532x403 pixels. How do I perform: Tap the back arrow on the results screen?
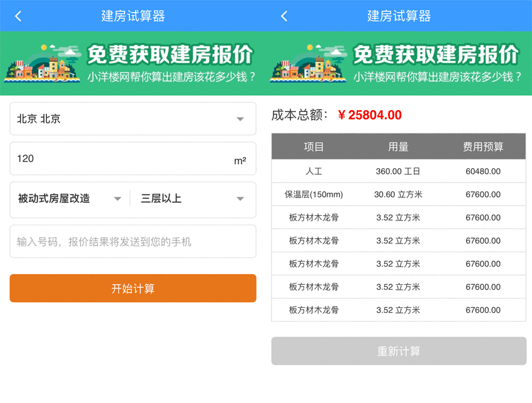[x=284, y=16]
